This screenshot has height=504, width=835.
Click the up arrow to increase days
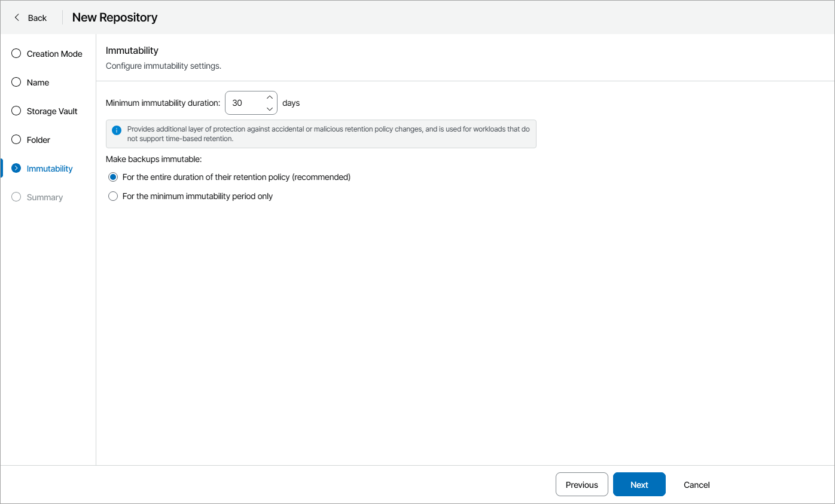(x=270, y=97)
